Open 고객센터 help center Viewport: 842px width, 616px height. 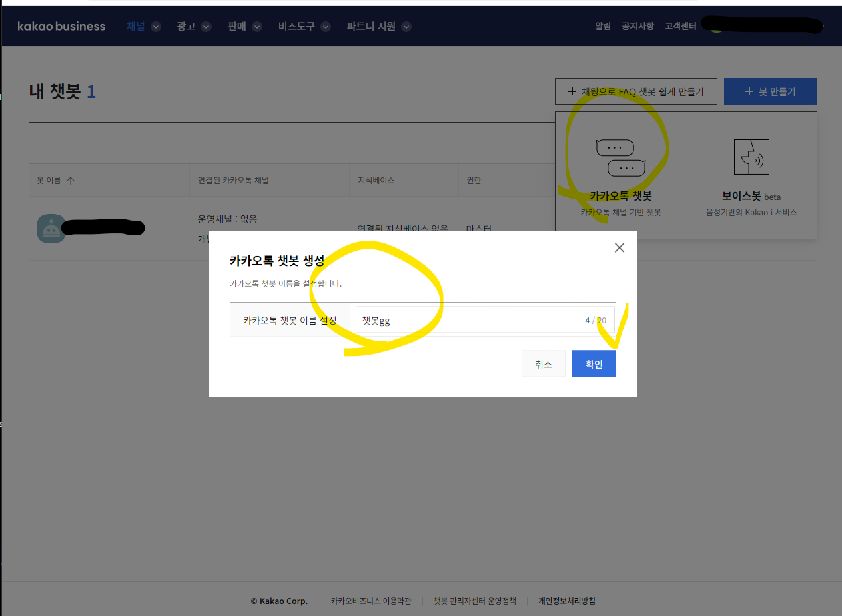681,27
